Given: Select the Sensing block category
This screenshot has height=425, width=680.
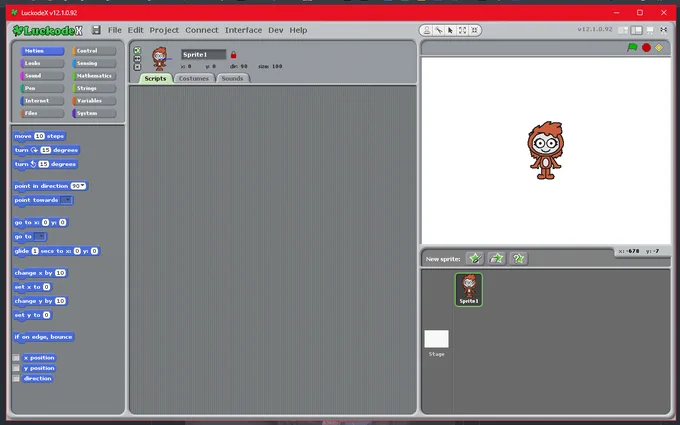Looking at the screenshot, I should click(x=94, y=63).
